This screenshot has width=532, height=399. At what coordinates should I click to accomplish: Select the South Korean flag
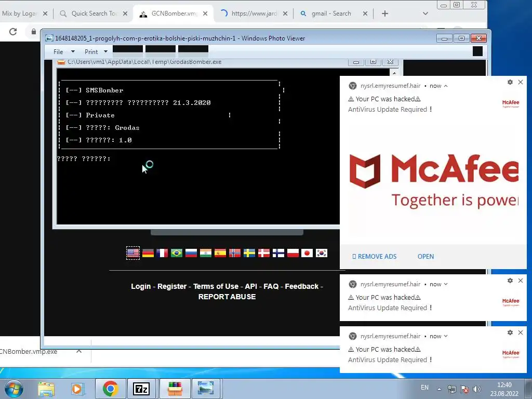click(322, 253)
